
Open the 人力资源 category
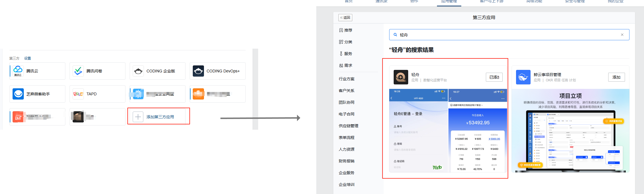(347, 149)
